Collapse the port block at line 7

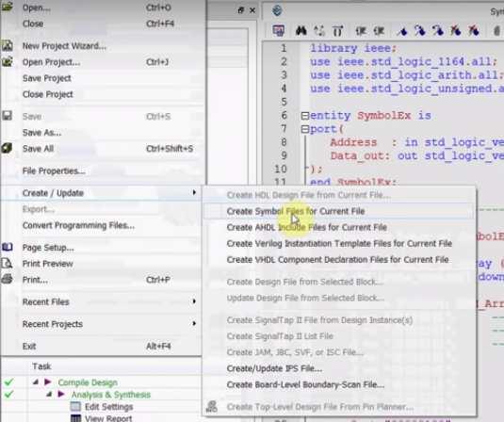(x=304, y=129)
